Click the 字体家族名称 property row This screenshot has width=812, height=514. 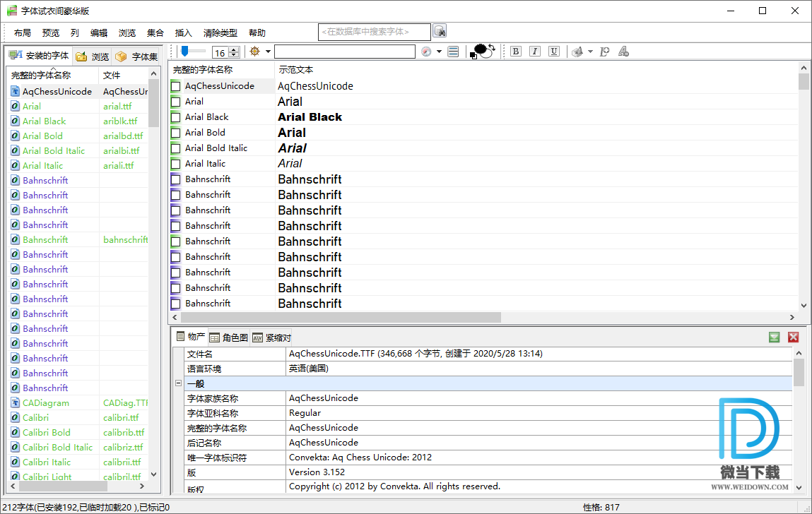click(488, 398)
